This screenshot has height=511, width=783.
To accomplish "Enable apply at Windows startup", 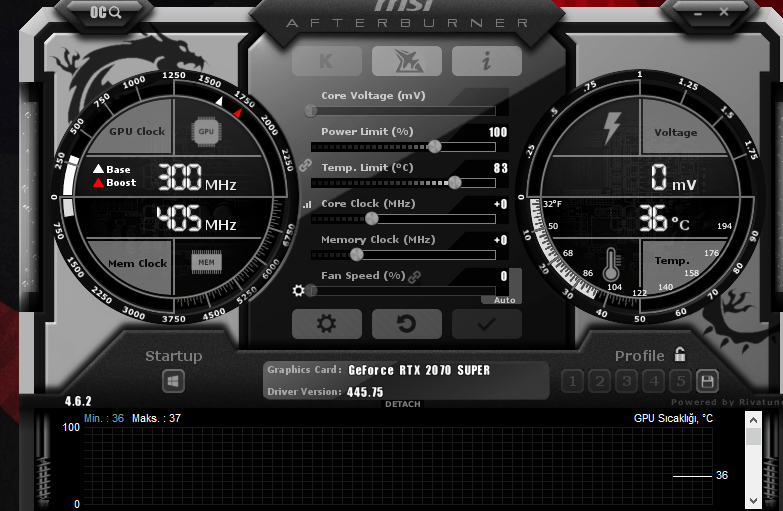I will 173,381.
